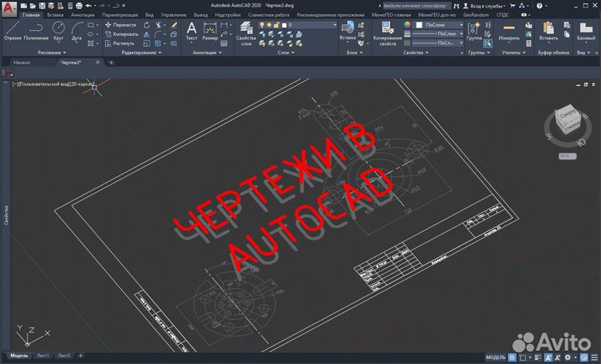The image size is (601, 364).
Task: Click the Копировать copy command
Action: [x=122, y=34]
